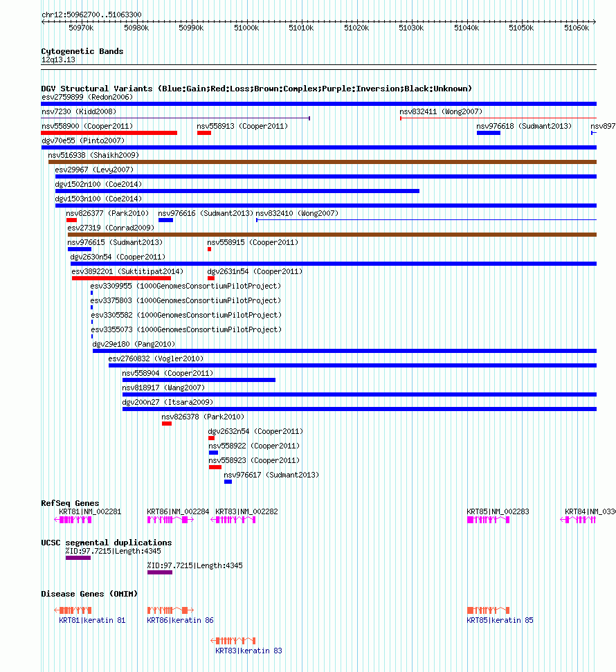Select the esv2759899 (Redon2006) blue variant bar

tap(318, 104)
